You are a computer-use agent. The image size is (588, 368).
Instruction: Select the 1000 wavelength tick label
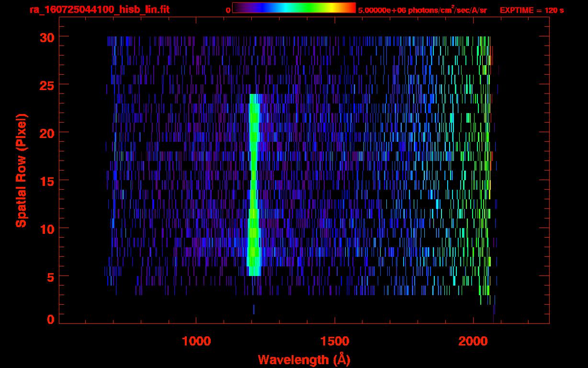[x=196, y=341]
